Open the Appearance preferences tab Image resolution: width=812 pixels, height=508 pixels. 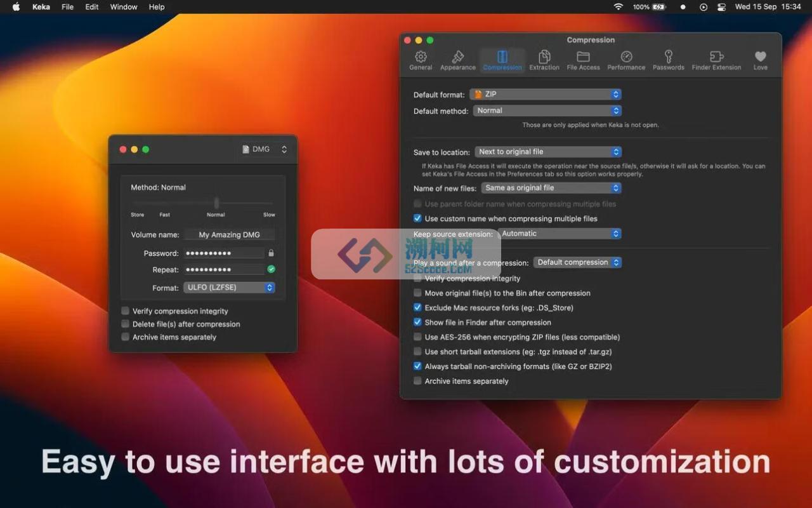[458, 60]
